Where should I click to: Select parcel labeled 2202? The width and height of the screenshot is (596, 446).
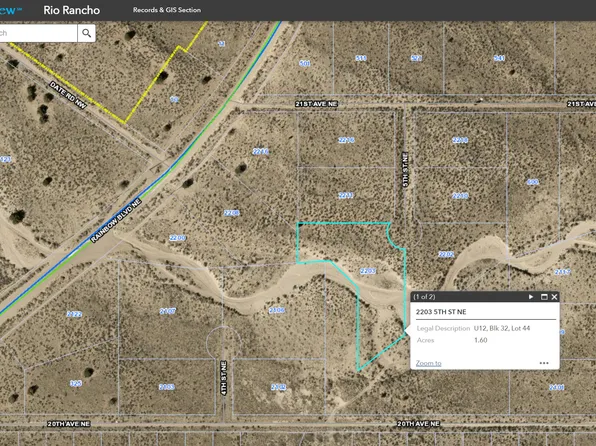(x=446, y=254)
